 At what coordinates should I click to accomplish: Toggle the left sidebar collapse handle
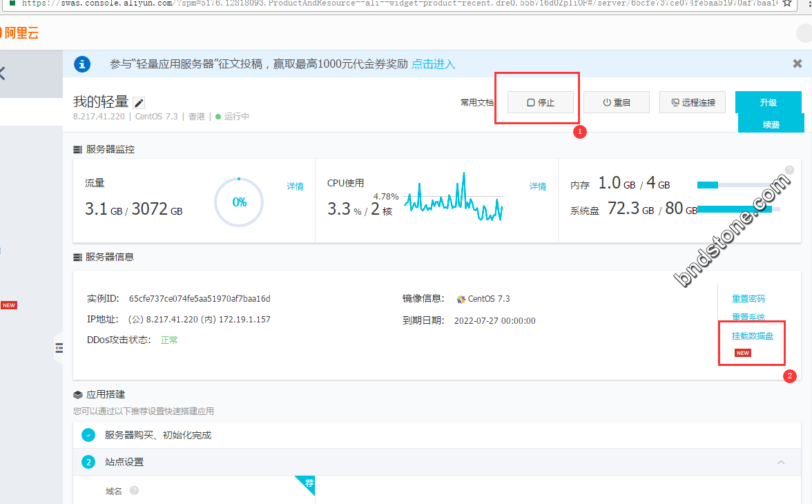tap(59, 348)
